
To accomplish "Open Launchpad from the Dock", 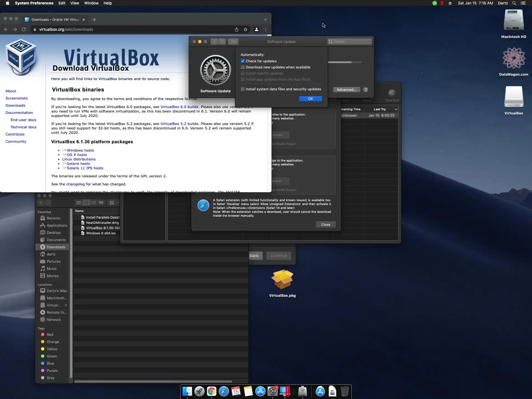I will pyautogui.click(x=199, y=392).
